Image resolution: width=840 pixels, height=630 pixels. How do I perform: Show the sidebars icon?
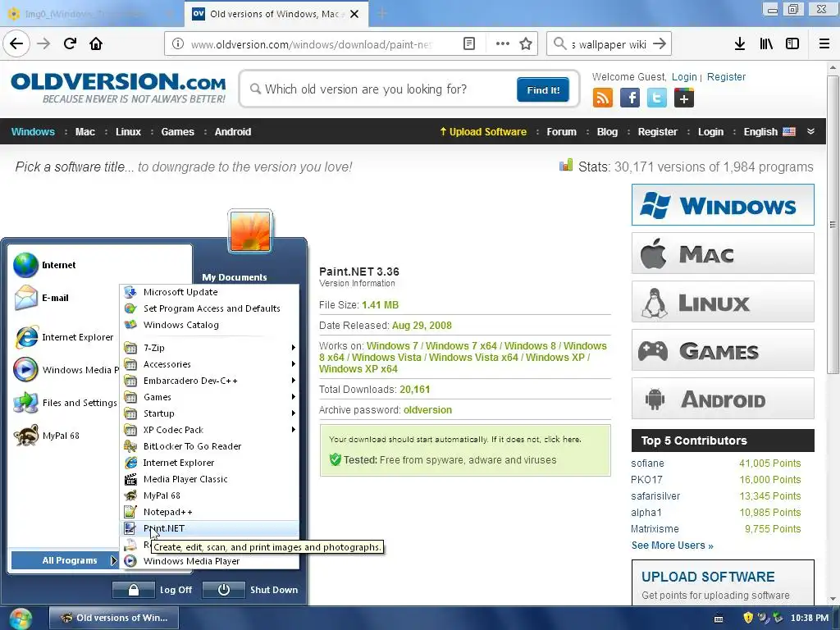(792, 44)
